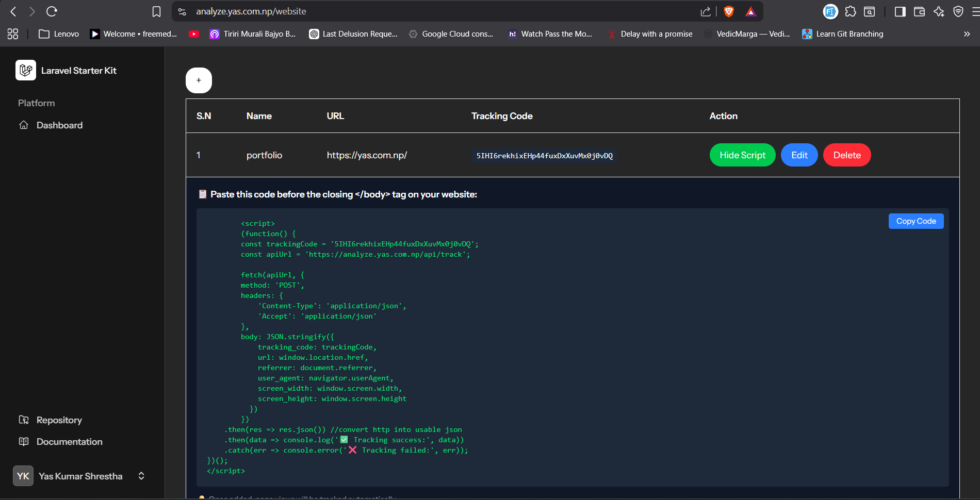Bookmark the current page
Screen dimensions: 980x500
[x=156, y=11]
